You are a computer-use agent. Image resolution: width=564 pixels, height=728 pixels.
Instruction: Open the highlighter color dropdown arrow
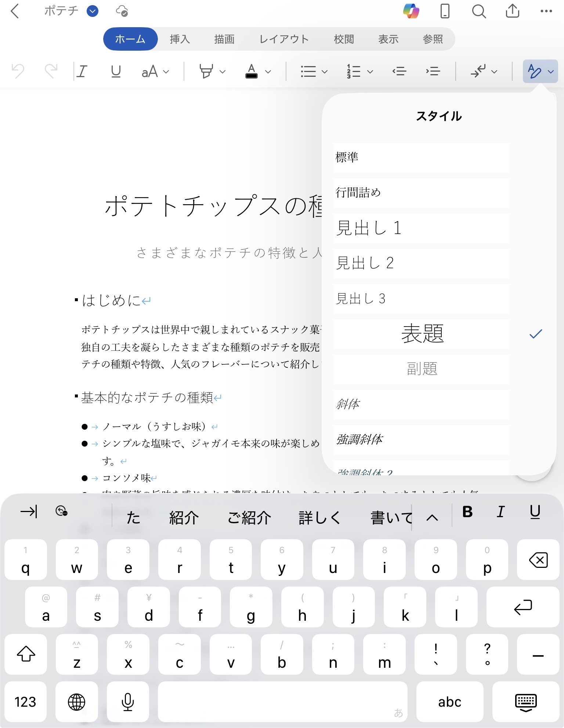(223, 72)
